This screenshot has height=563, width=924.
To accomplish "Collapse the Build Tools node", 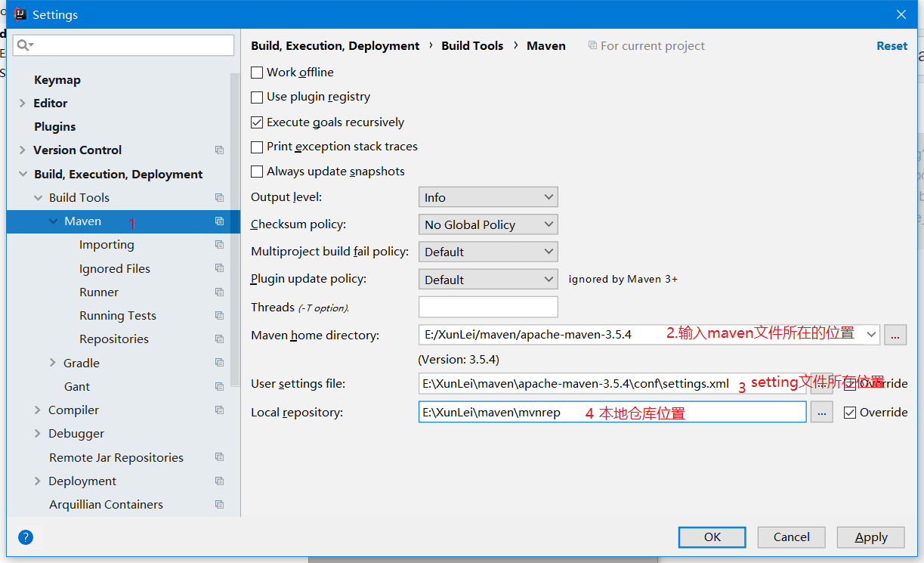I will pyautogui.click(x=38, y=198).
